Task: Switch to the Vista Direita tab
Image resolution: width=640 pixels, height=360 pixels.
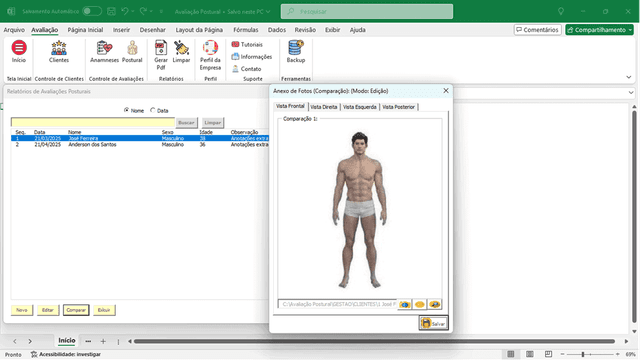Action: 324,107
